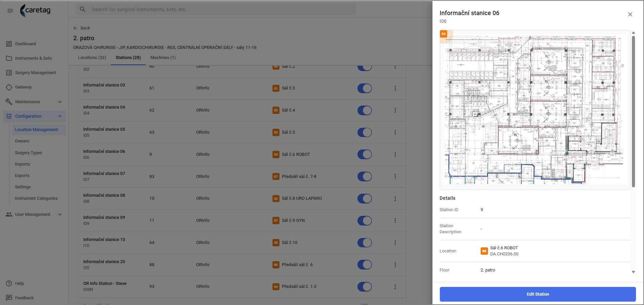Screen dimensions: 644x305
Task: Toggle OR Info Station - Steve switch
Action: 365,287
